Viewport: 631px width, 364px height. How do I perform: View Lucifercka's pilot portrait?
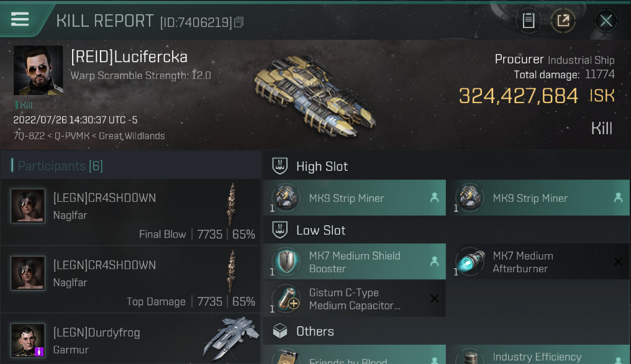pos(39,70)
